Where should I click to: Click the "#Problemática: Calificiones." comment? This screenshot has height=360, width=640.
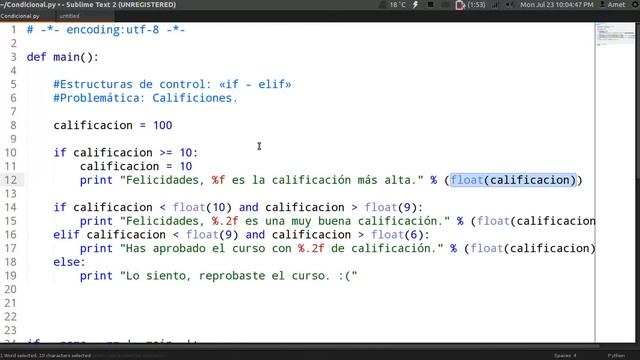(x=145, y=98)
